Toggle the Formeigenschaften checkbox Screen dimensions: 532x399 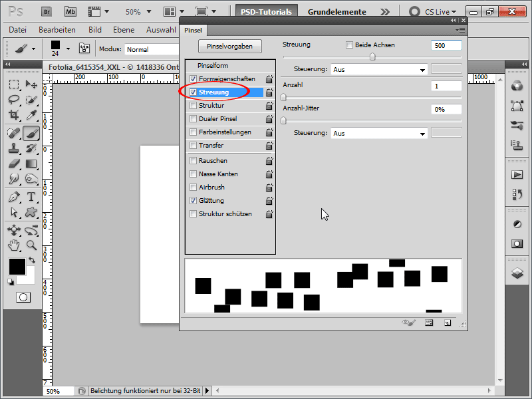pos(193,78)
